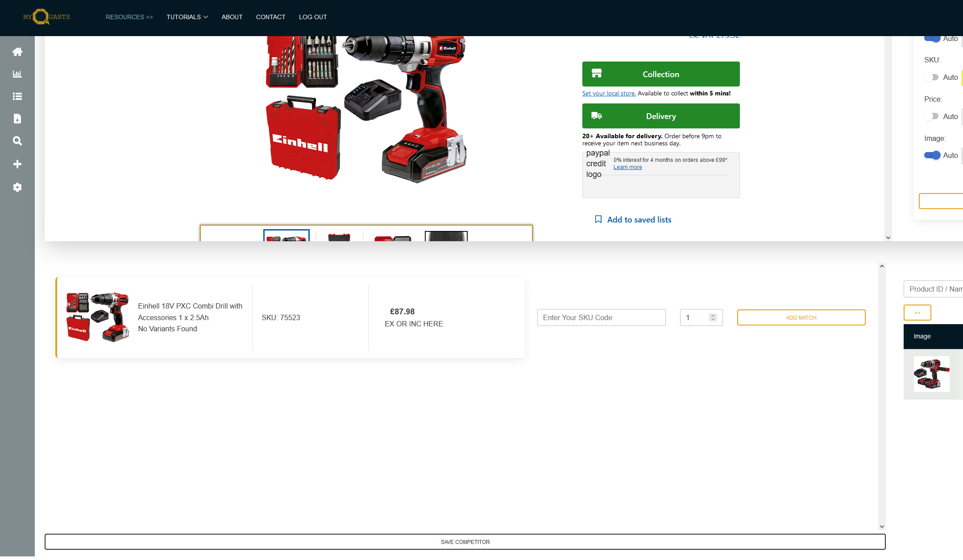Select the second gallery thumbnail of red case
The width and height of the screenshot is (963, 560).
click(x=339, y=236)
